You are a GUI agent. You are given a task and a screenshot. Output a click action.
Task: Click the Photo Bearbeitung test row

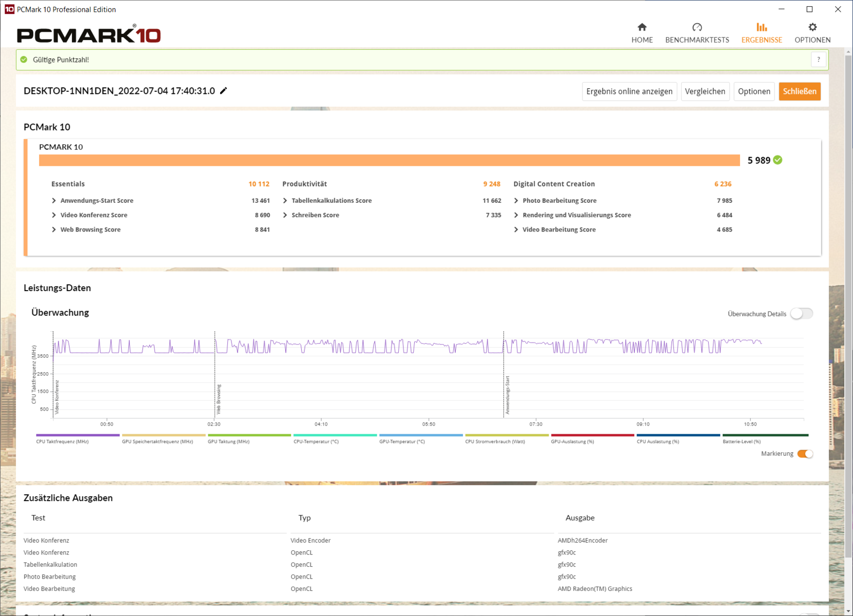point(49,577)
